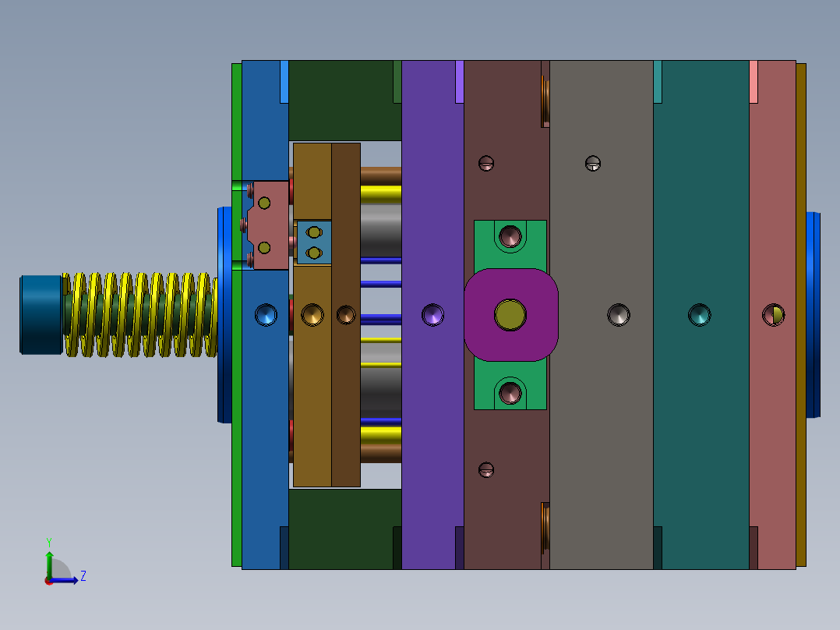Pick the lower dark green block

[x=345, y=529]
